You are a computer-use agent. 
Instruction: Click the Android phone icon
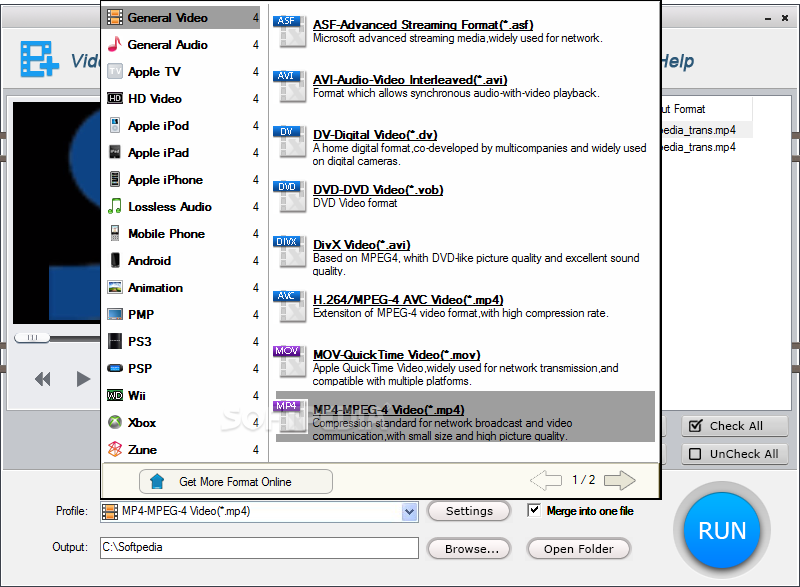(x=115, y=260)
